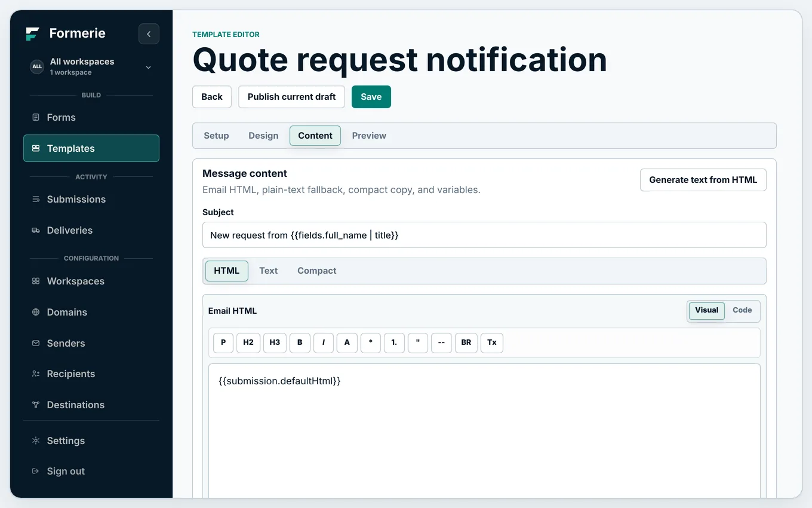The width and height of the screenshot is (812, 508).
Task: Click the Destinations branch icon
Action: tap(36, 405)
